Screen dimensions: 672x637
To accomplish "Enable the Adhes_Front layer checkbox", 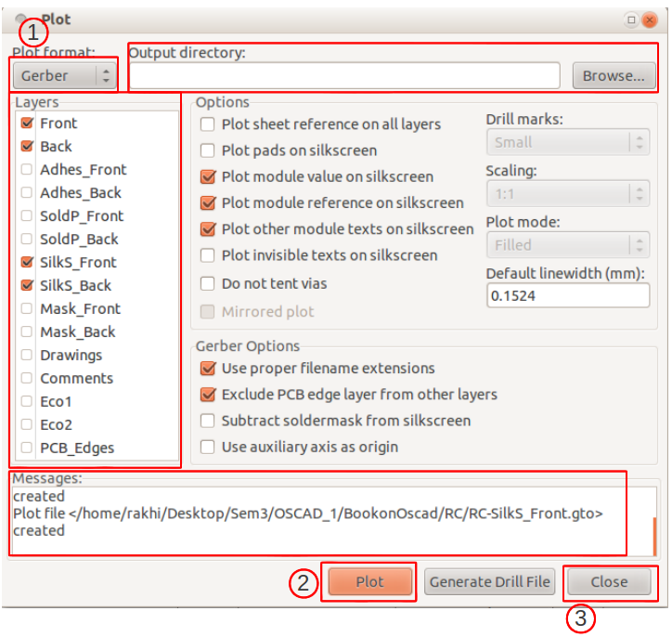I will pos(27,169).
